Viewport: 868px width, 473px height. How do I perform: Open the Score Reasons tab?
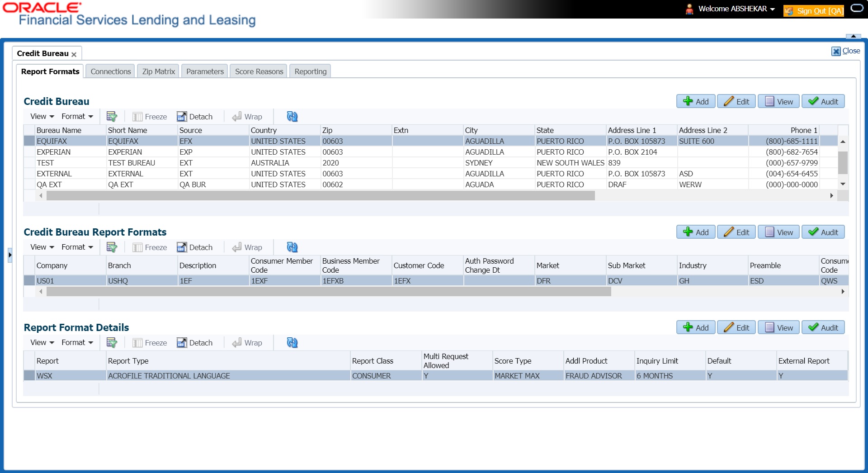coord(259,71)
